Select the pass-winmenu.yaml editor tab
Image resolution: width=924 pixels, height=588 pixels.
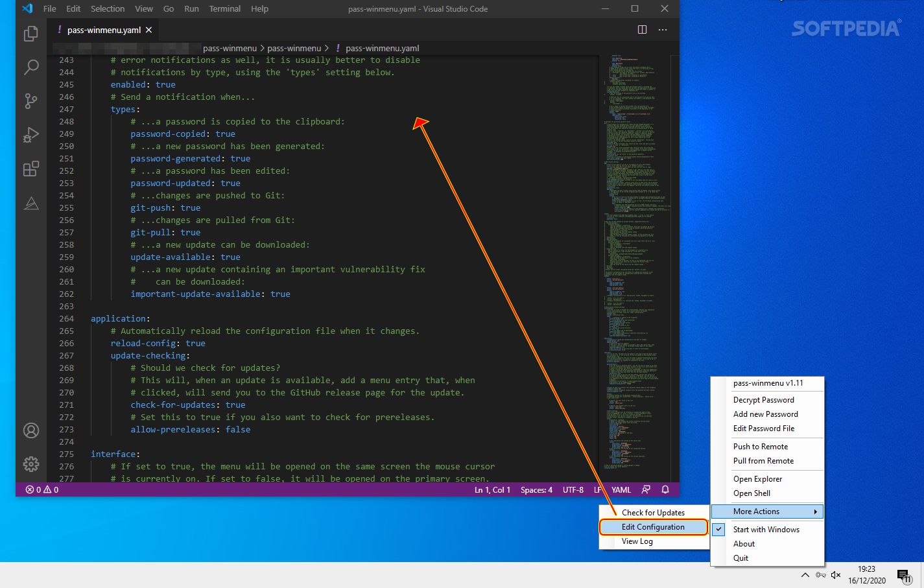pos(104,30)
